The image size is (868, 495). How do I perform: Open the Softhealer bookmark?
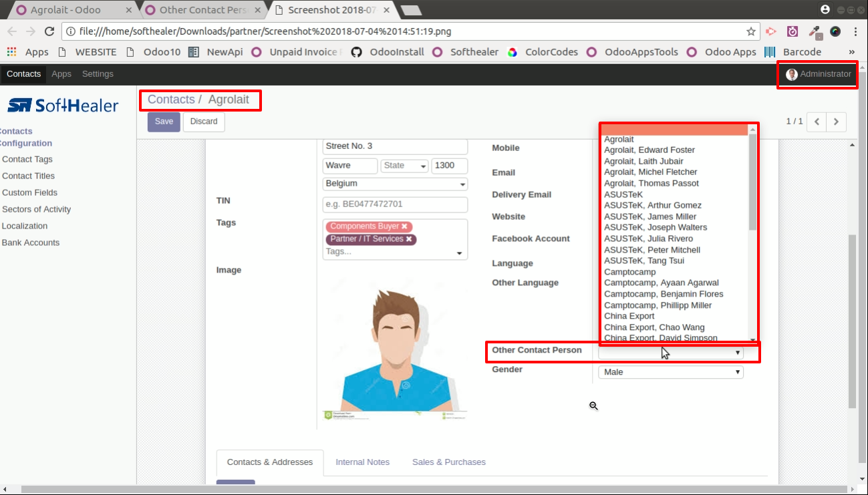[466, 51]
